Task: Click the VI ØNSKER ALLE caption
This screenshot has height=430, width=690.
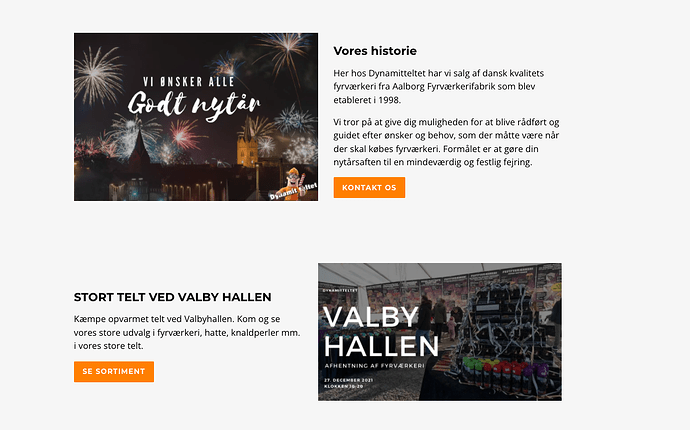Action: [x=189, y=82]
